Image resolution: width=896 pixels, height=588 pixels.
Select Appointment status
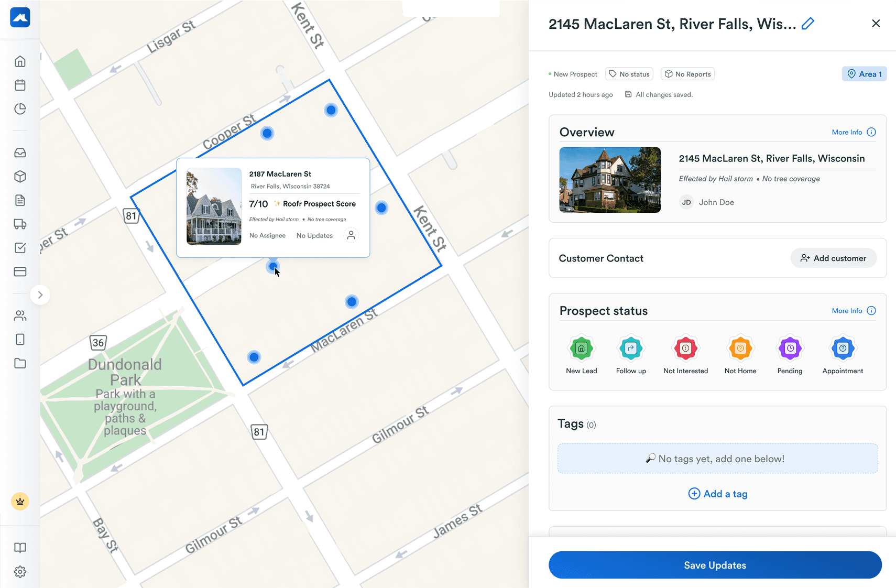point(843,355)
